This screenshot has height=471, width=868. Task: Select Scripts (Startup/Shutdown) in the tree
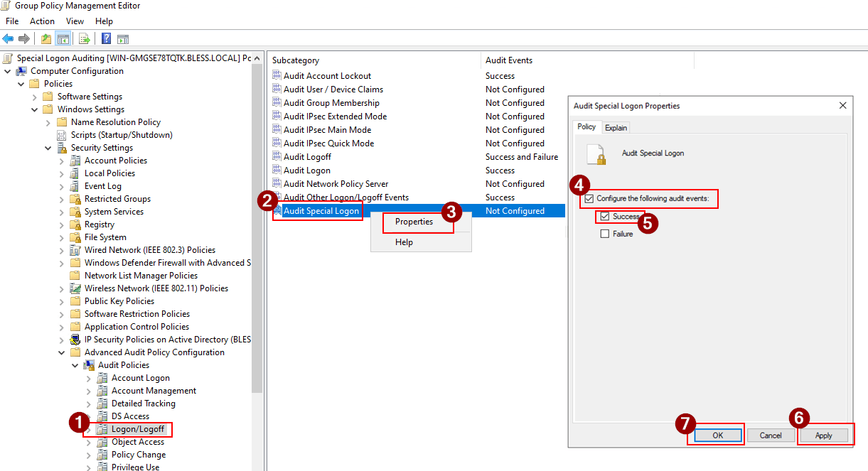122,135
